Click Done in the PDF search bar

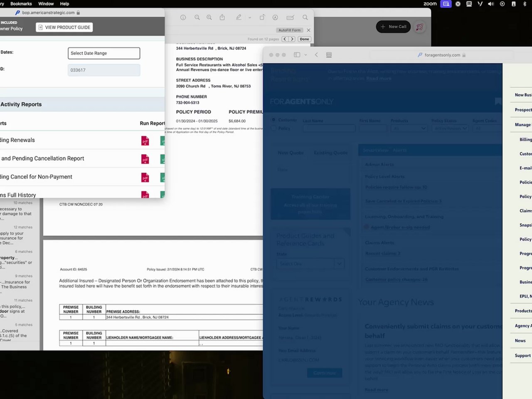tap(304, 39)
